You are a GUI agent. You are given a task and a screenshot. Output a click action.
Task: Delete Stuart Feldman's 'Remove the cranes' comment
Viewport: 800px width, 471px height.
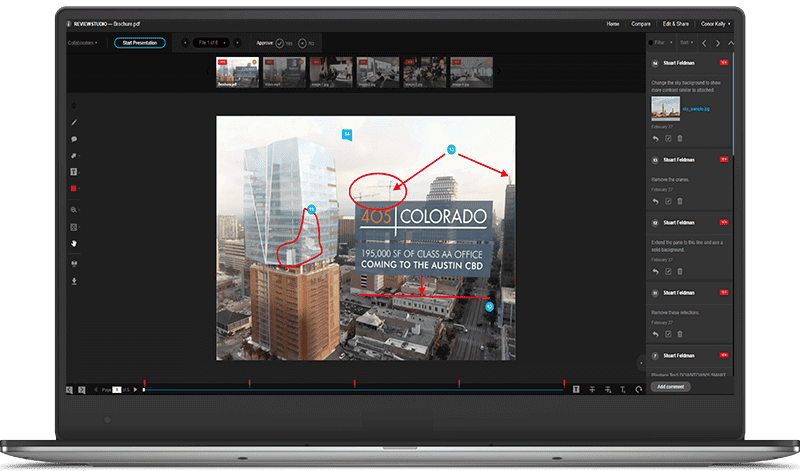(x=680, y=201)
